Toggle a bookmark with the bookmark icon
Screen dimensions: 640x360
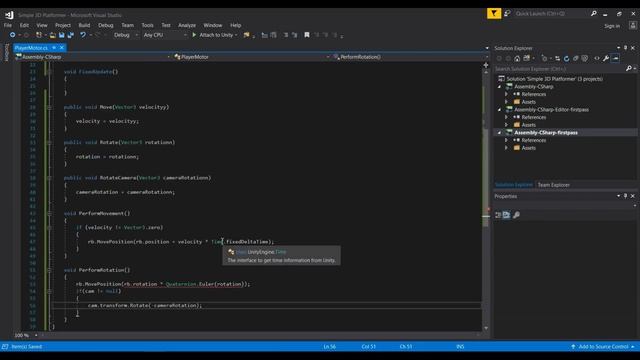coord(307,35)
